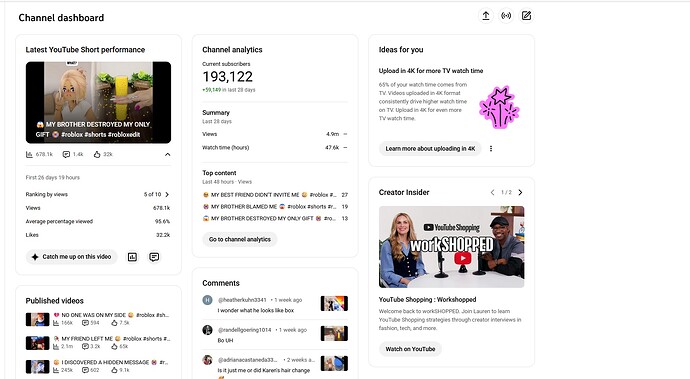Click @randellgoering1014 commenter avatar

pos(207,330)
